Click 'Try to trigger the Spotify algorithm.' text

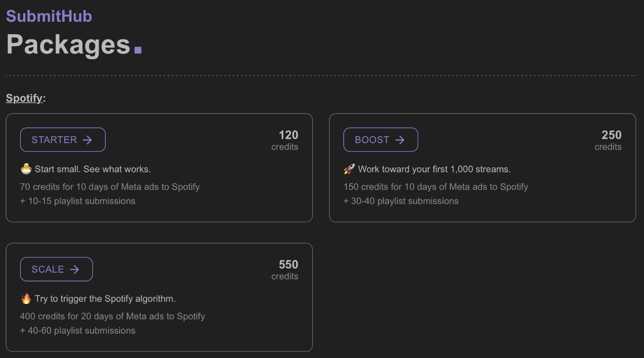pyautogui.click(x=105, y=299)
